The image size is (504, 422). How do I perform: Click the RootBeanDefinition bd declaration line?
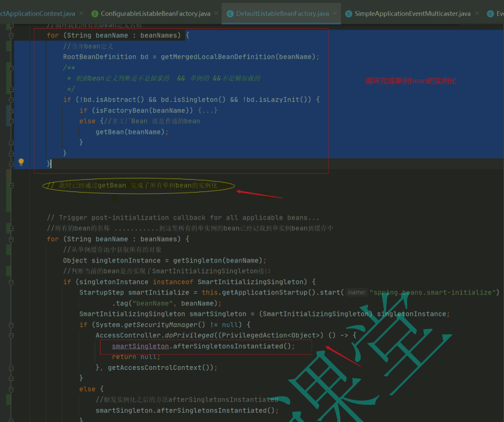[191, 57]
